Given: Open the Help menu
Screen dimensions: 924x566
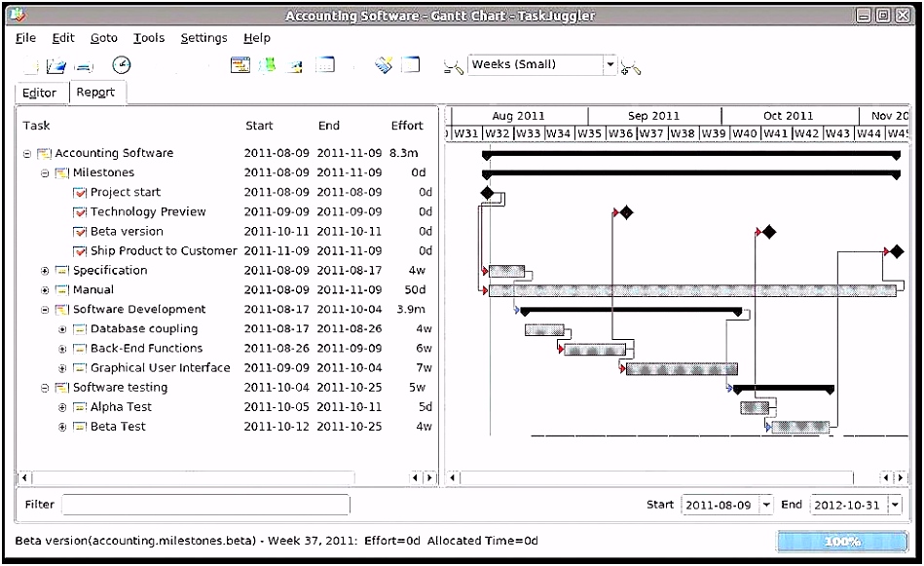Looking at the screenshot, I should click(257, 38).
